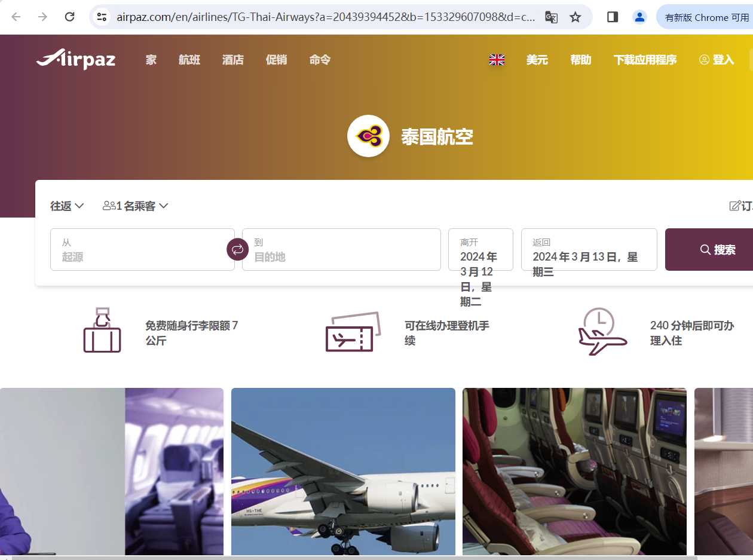Click the 从 origin input field
Screen dimensions: 753x560
pyautogui.click(x=142, y=249)
